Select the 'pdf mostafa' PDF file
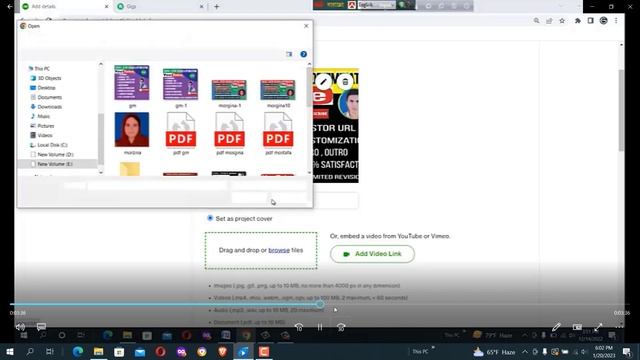The image size is (640, 360). tap(278, 133)
